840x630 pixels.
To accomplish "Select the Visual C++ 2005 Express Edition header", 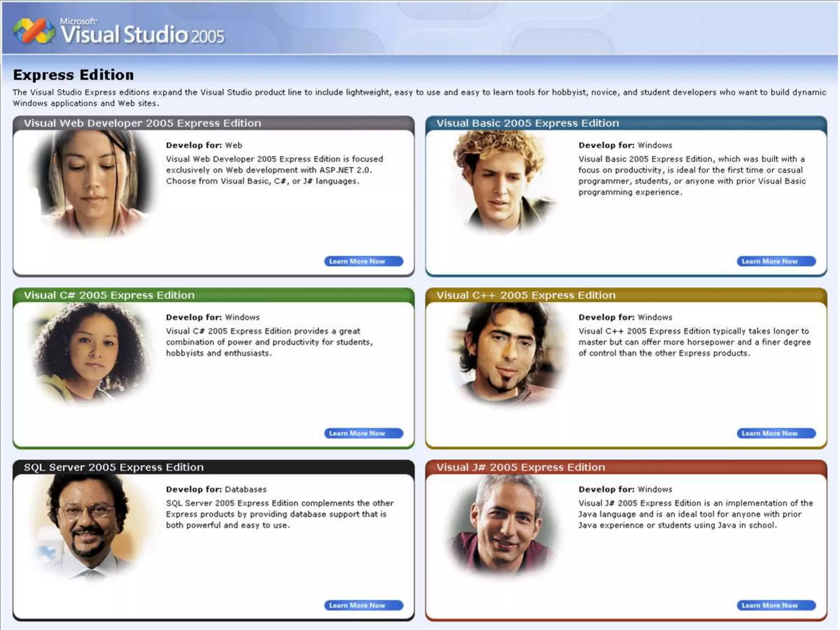I will [x=526, y=295].
